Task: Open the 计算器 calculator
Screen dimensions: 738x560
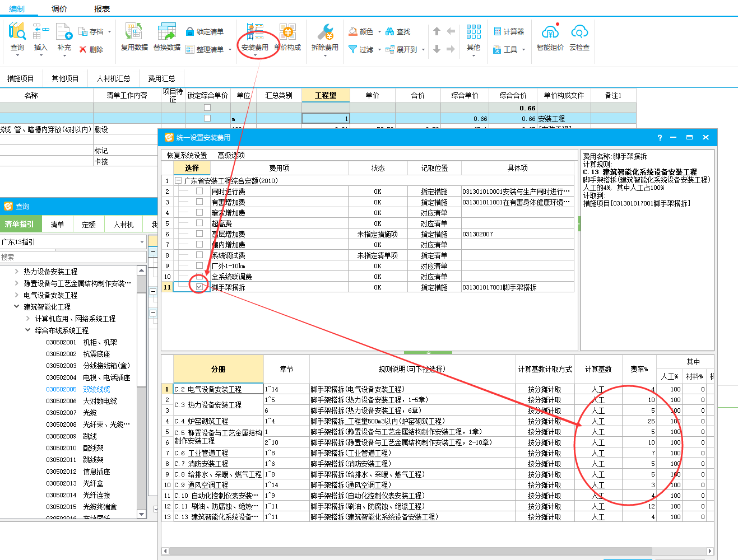Action: [509, 31]
